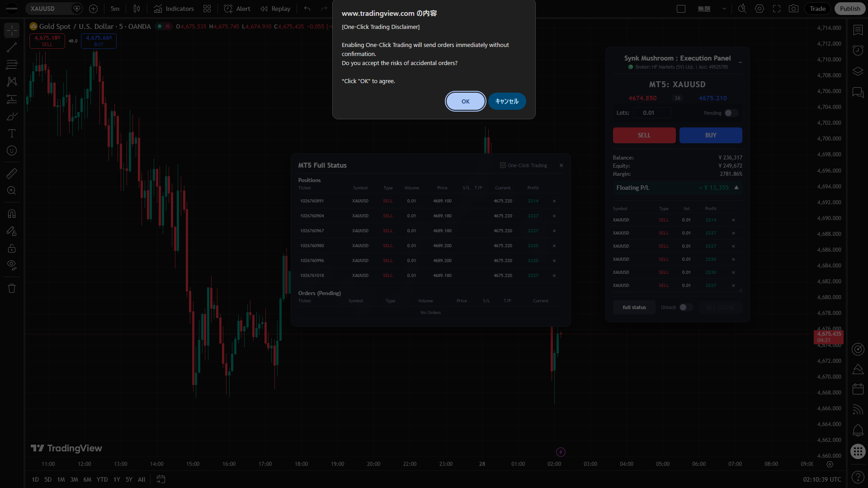The width and height of the screenshot is (868, 488).
Task: Click the Lots input field
Action: pyautogui.click(x=652, y=113)
